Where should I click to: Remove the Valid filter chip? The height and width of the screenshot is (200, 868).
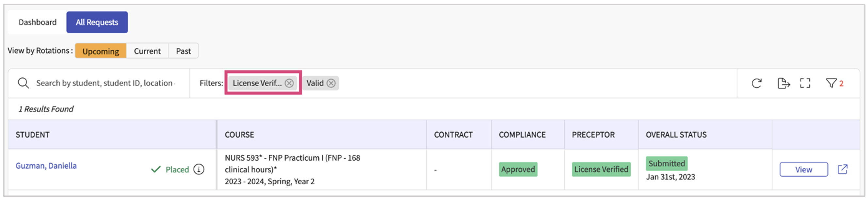pos(331,83)
